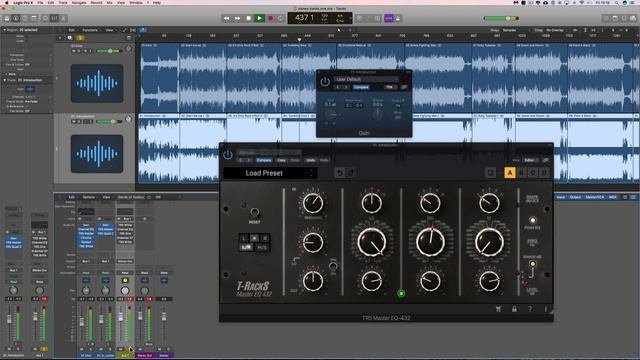Select the L/R mode button on the EQ
The image size is (640, 360).
[x=246, y=247]
